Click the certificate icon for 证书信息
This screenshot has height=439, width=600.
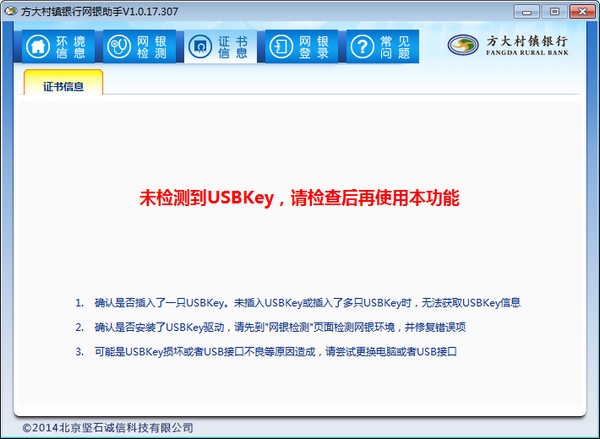point(200,47)
